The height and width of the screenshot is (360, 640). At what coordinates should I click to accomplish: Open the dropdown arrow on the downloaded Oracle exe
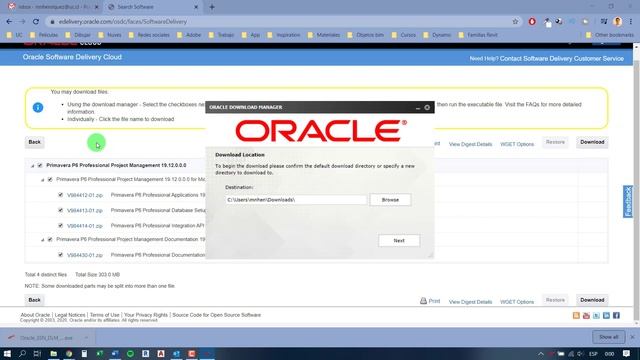click(86, 338)
